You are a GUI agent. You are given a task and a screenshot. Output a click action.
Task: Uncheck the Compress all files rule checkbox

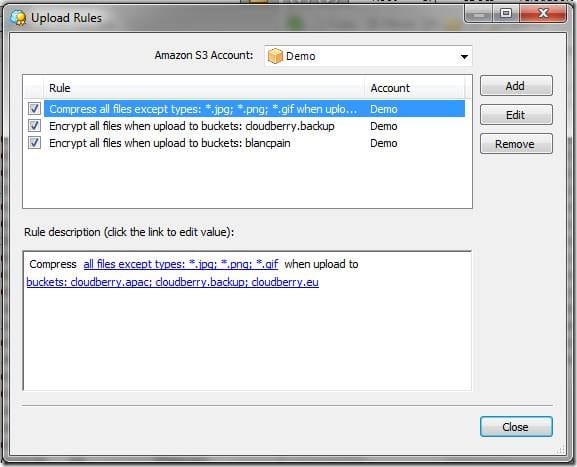tap(35, 109)
